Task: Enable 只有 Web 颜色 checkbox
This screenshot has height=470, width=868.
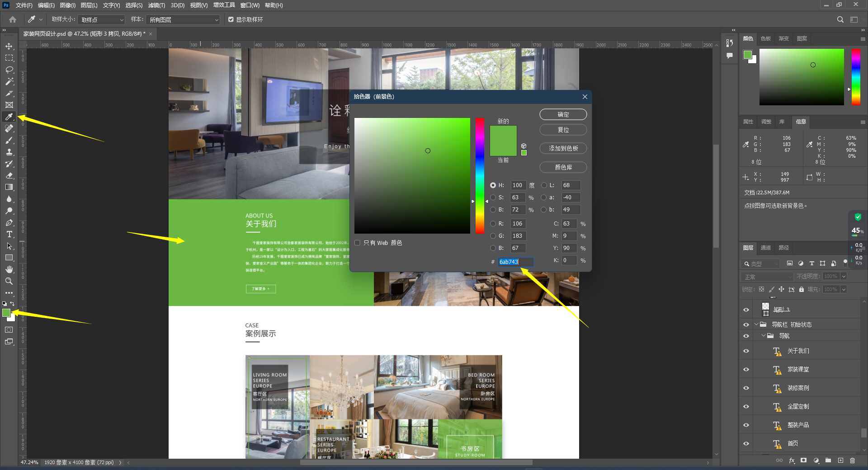Action: (x=357, y=243)
